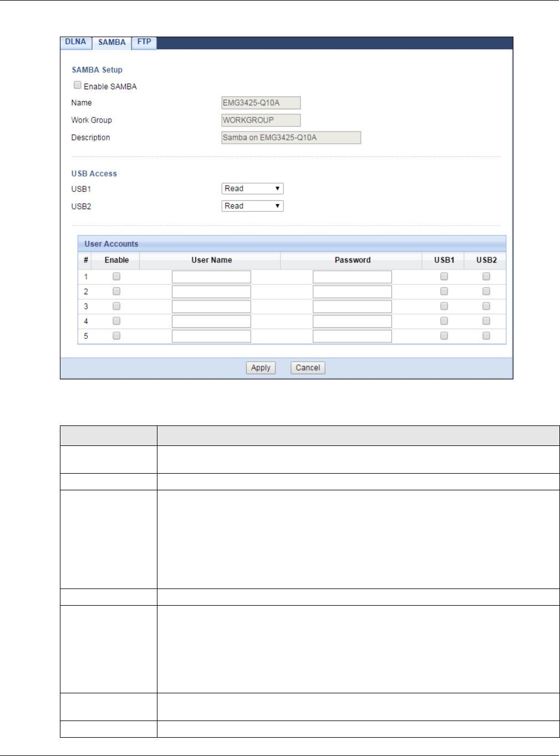Check USB2 access for user account 4

pyautogui.click(x=486, y=321)
